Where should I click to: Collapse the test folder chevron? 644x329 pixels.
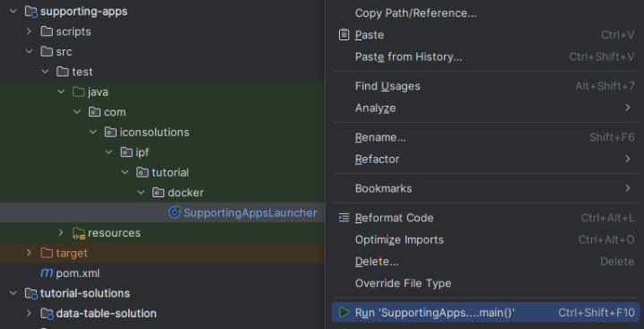click(45, 72)
